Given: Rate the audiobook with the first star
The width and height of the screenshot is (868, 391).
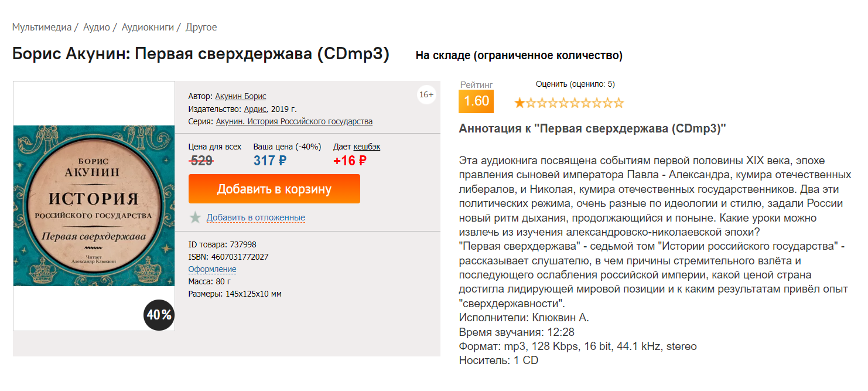Looking at the screenshot, I should (x=520, y=104).
